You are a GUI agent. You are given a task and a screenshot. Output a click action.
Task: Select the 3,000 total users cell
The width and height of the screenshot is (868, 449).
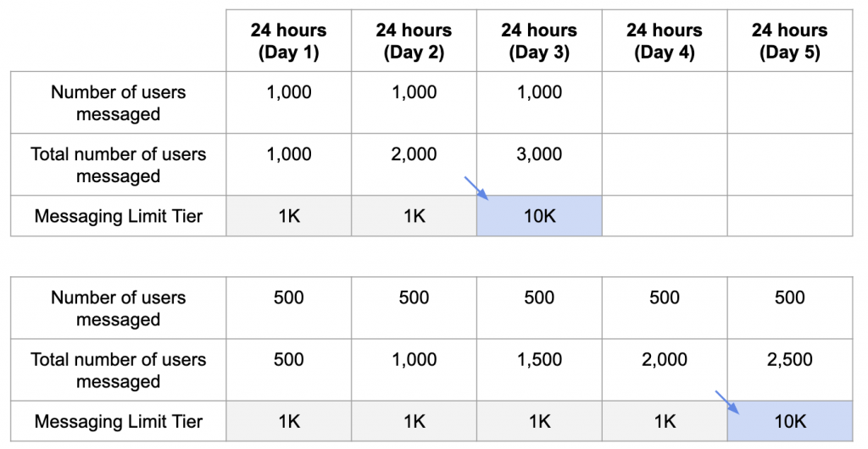(x=539, y=164)
